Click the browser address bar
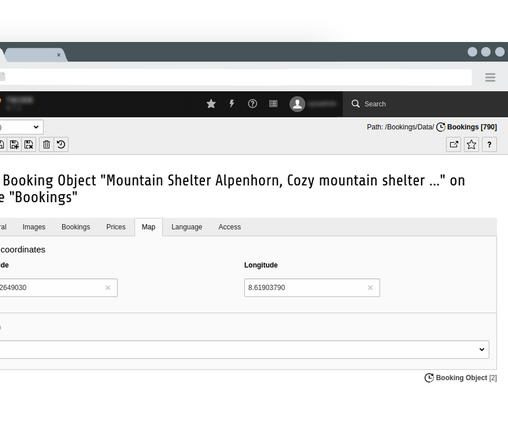The height and width of the screenshot is (430, 508). click(x=235, y=77)
